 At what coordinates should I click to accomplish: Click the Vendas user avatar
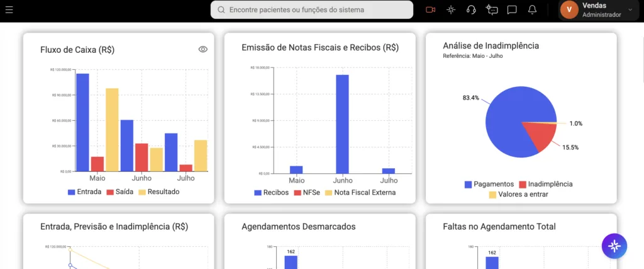coord(569,10)
